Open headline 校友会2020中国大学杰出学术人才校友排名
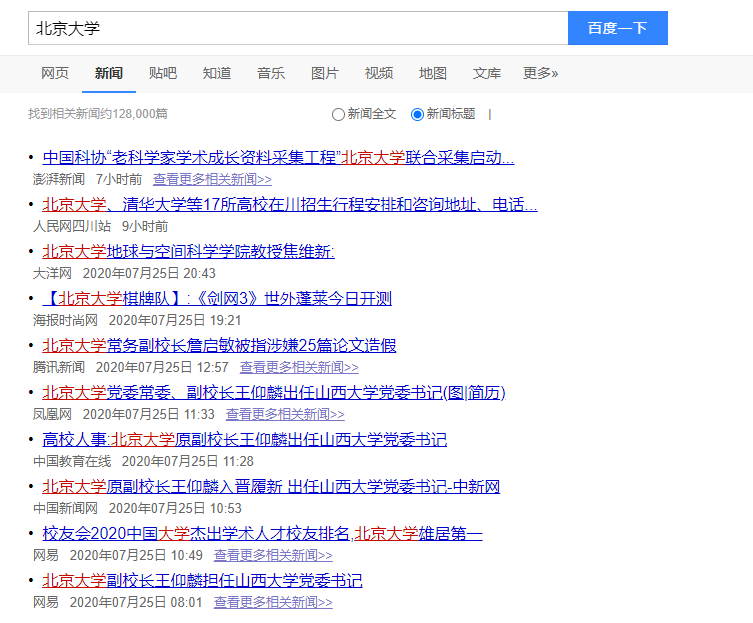 [x=262, y=534]
